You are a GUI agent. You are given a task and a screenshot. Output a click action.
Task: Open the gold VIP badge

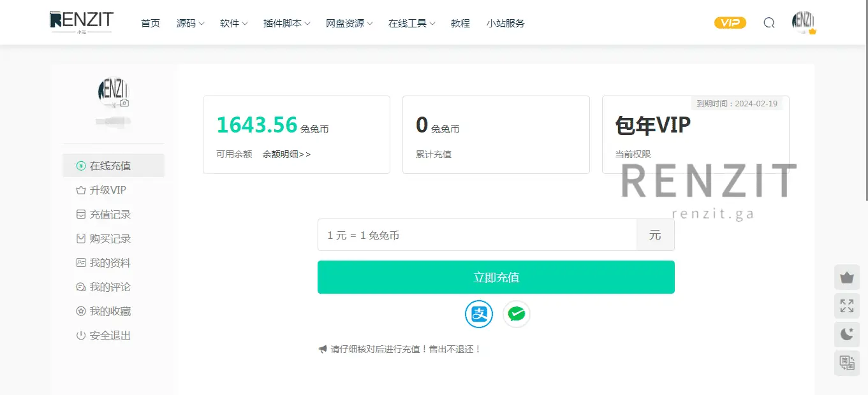coord(730,23)
